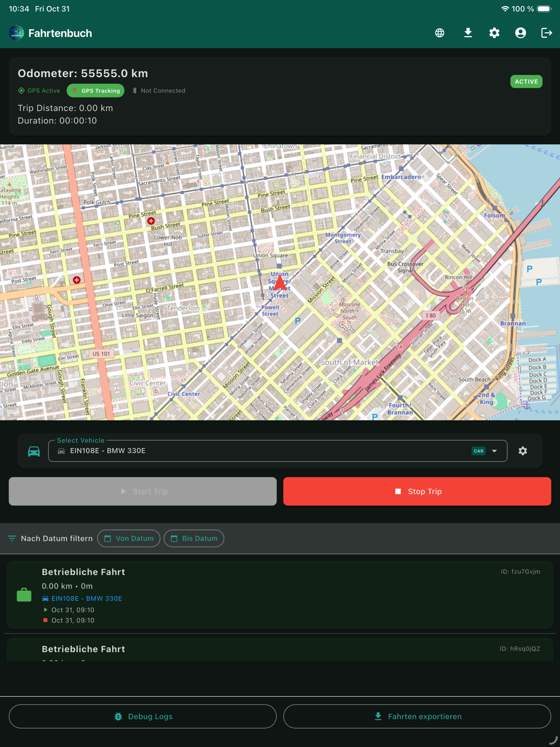This screenshot has width=560, height=747.
Task: Tap the Trip Distance: 0.00 km text
Action: pyautogui.click(x=65, y=108)
